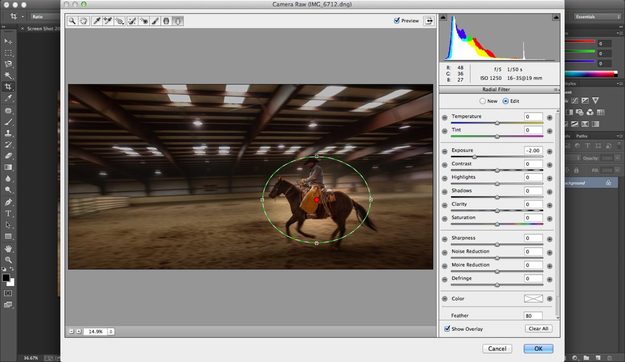The width and height of the screenshot is (625, 362).
Task: Select the Crop tool in Photoshop toolbox
Action: click(8, 87)
